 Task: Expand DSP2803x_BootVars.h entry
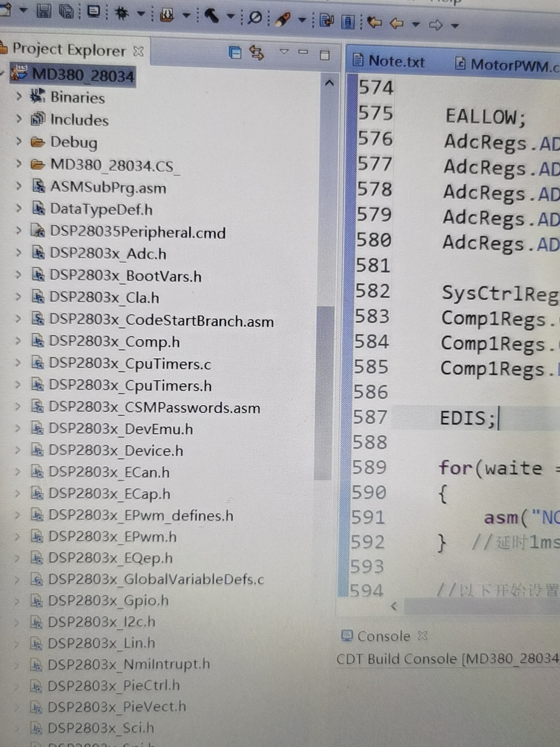pyautogui.click(x=19, y=274)
